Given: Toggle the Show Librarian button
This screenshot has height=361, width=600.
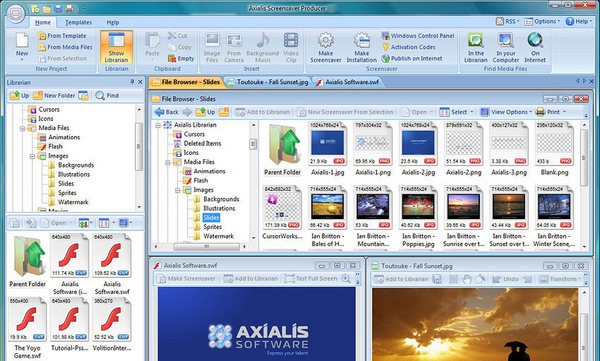Looking at the screenshot, I should [x=116, y=47].
